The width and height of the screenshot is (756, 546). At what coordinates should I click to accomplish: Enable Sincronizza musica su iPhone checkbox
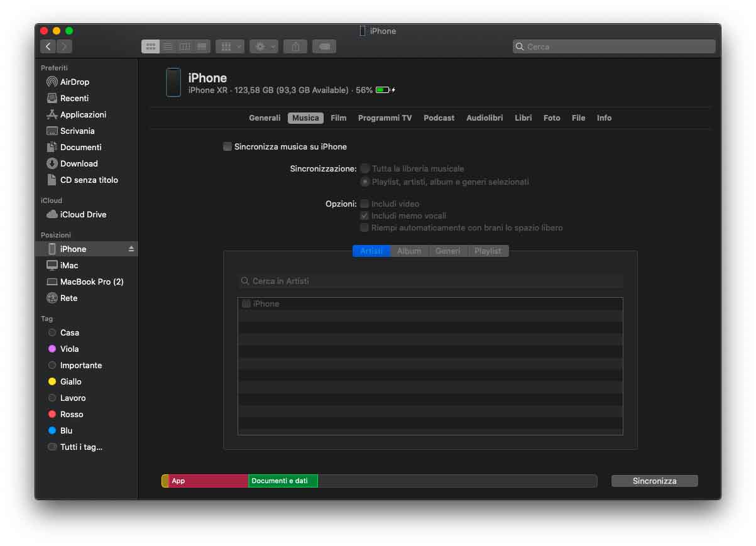(x=227, y=146)
